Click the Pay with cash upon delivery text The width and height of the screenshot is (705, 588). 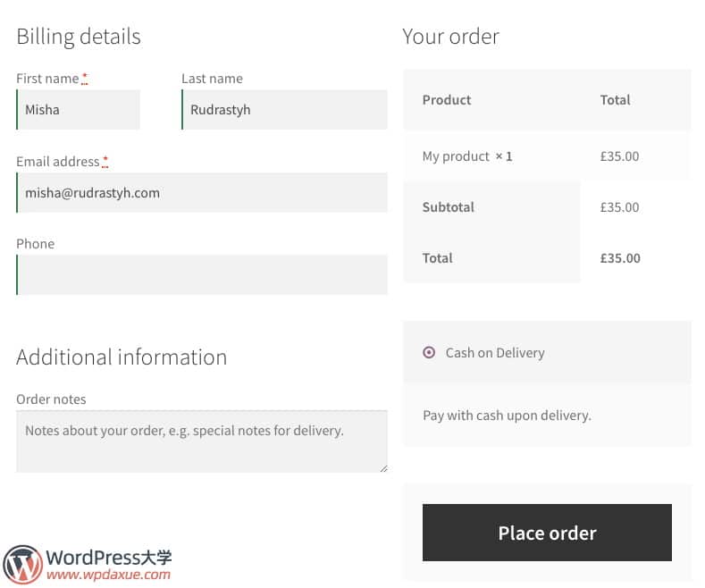[x=507, y=416]
